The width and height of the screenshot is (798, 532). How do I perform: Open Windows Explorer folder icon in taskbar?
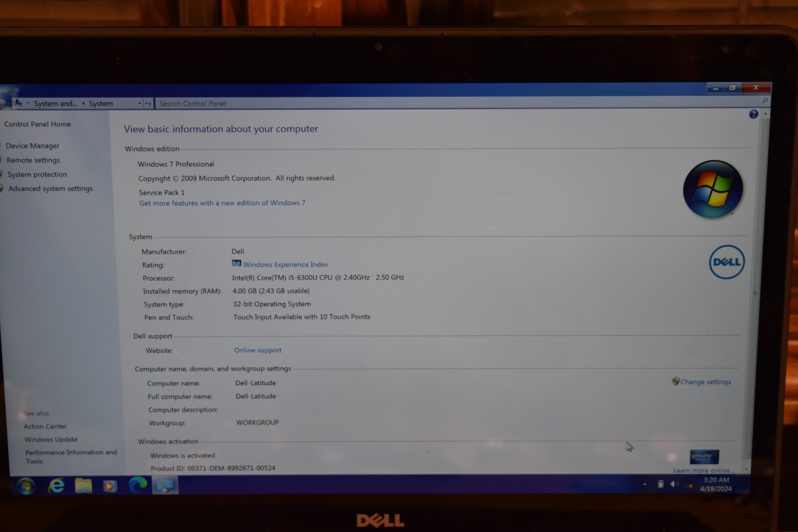coord(83,485)
